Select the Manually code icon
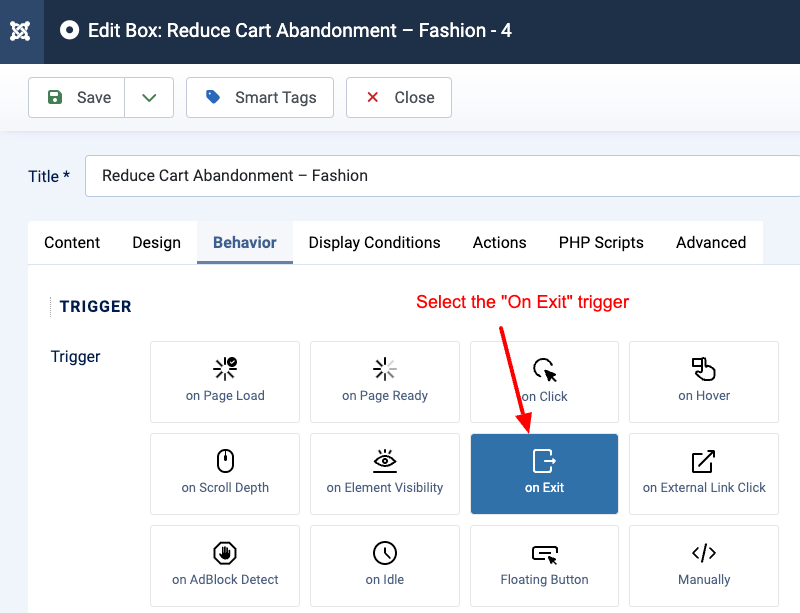 (x=704, y=553)
